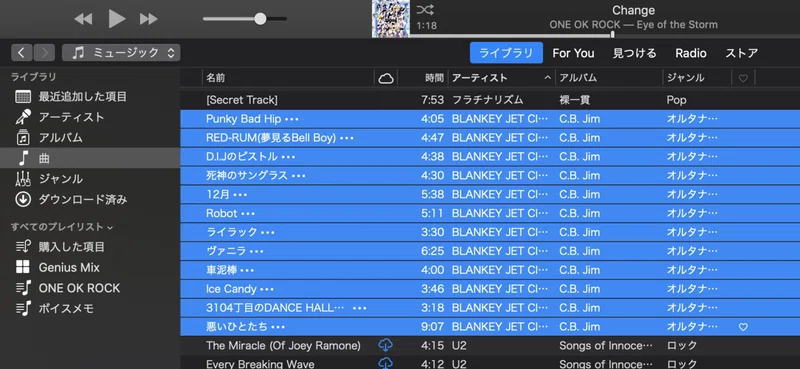Go forward with the right chevron button
Viewport: 800px width, 369px height.
[x=44, y=53]
